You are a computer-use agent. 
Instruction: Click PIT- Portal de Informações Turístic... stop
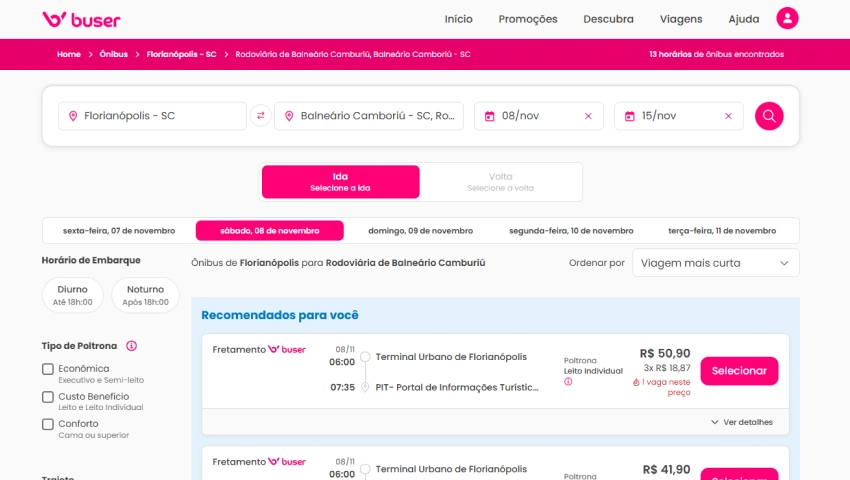coord(457,387)
